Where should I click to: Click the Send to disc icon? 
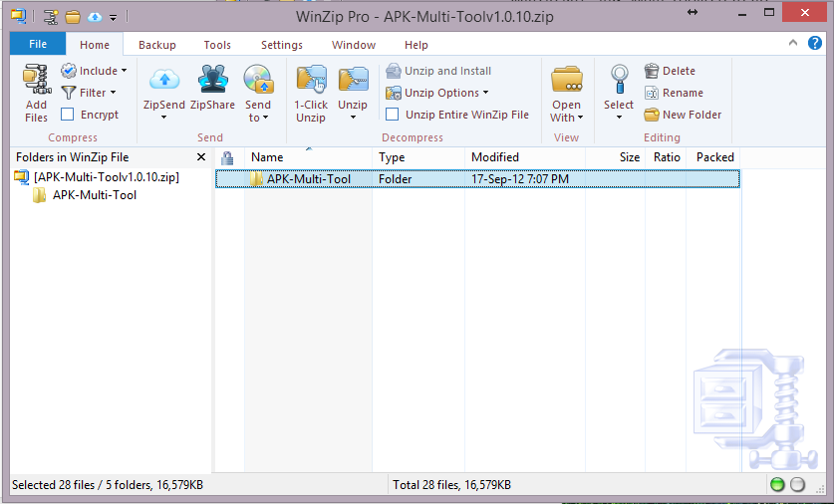pos(258,80)
